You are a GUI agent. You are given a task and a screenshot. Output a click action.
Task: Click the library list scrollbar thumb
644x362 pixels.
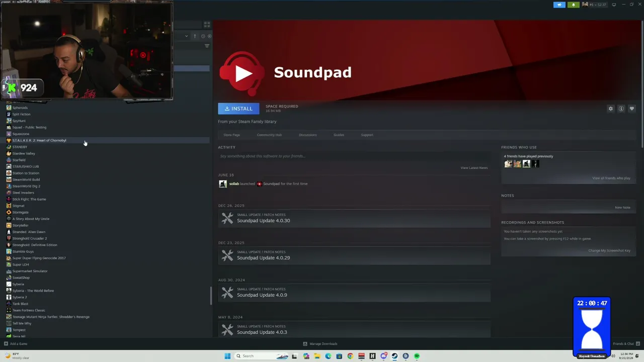(211, 296)
